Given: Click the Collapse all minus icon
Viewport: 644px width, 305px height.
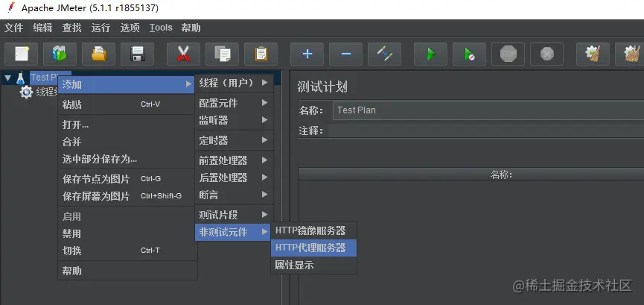Looking at the screenshot, I should pos(345,54).
